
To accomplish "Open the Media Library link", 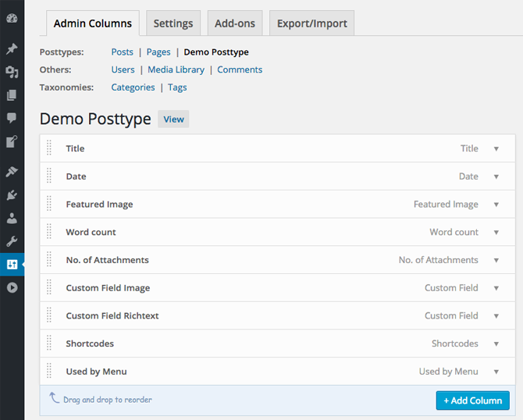I will 176,69.
